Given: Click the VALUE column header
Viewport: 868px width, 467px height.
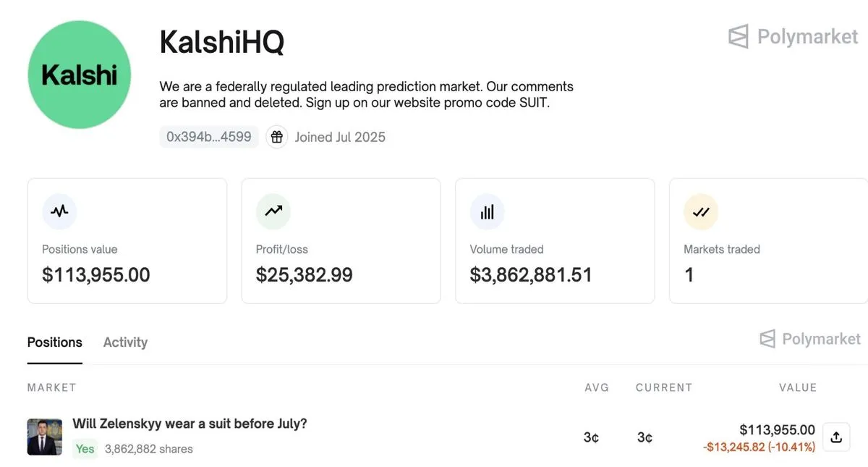Looking at the screenshot, I should click(798, 387).
